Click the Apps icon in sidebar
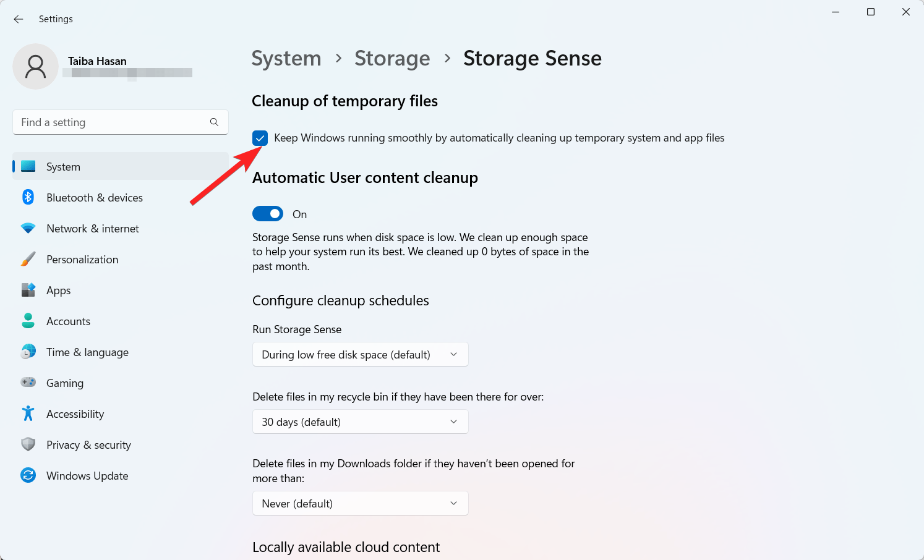The height and width of the screenshot is (560, 924). point(28,290)
